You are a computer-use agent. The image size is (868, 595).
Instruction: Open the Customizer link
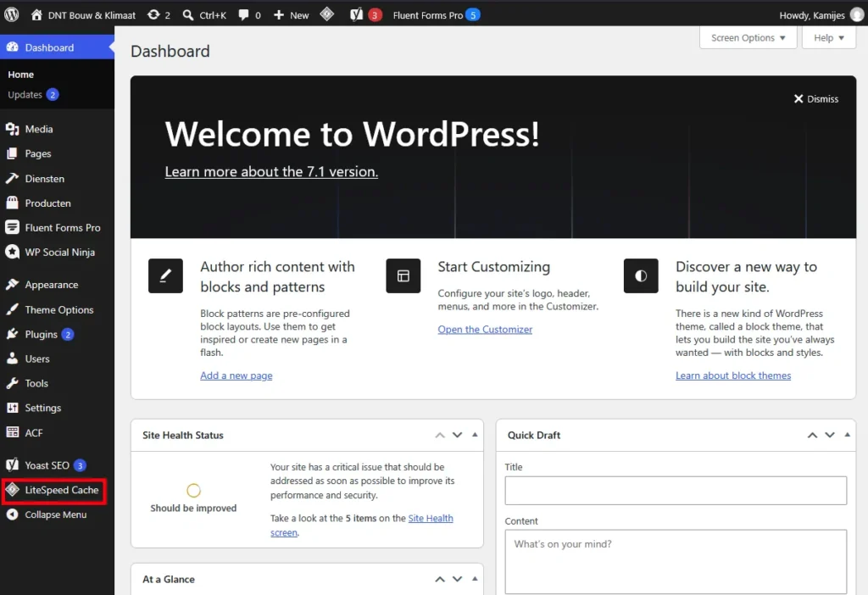point(485,330)
